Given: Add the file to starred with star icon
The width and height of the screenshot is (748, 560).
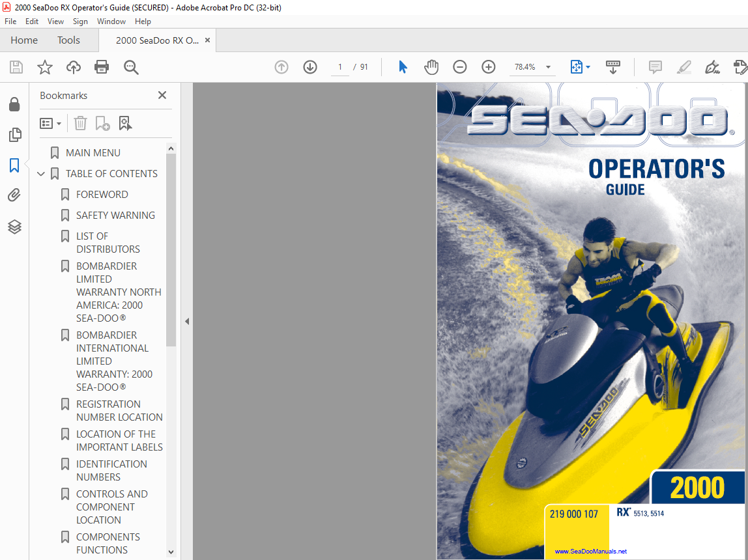Looking at the screenshot, I should (x=45, y=67).
